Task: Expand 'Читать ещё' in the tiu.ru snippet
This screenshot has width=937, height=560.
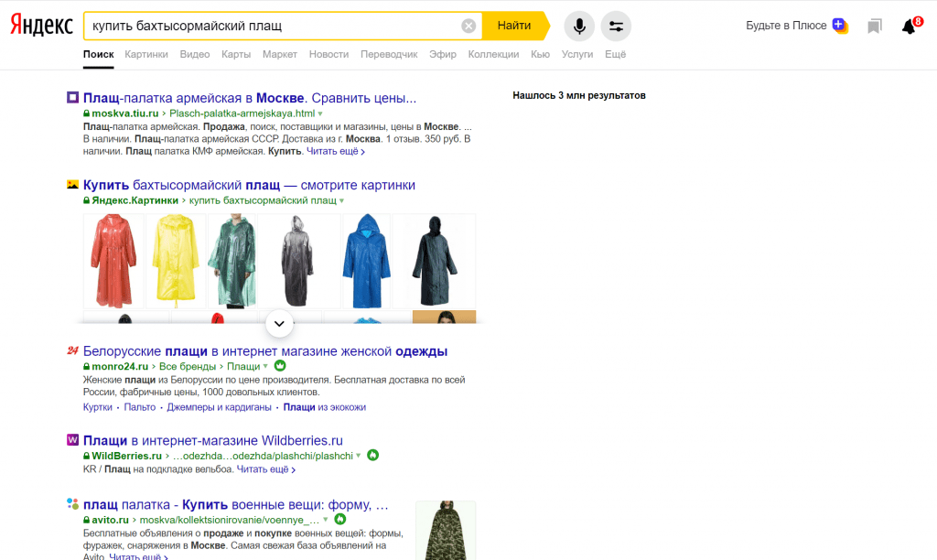Action: [x=335, y=151]
